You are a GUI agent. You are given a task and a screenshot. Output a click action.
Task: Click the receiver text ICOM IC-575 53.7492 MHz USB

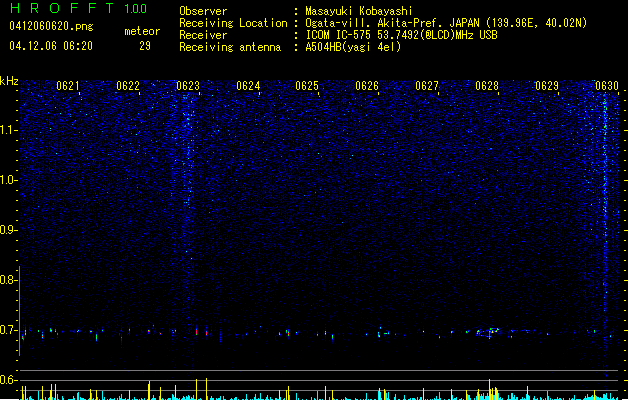coord(402,35)
